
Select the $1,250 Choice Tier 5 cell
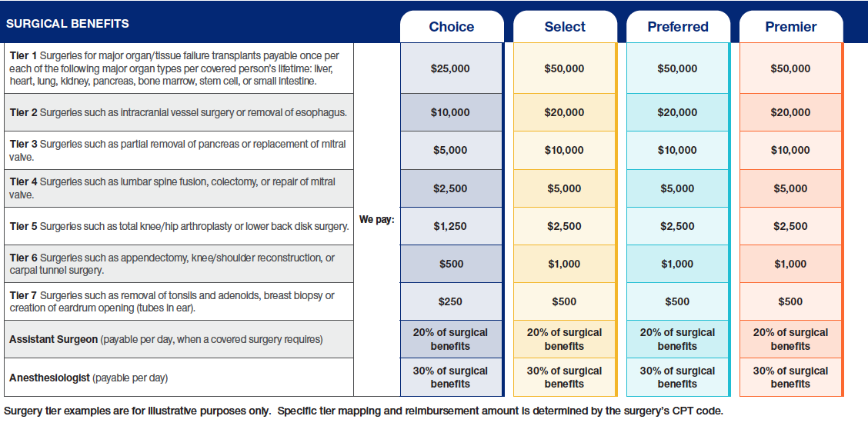point(450,226)
